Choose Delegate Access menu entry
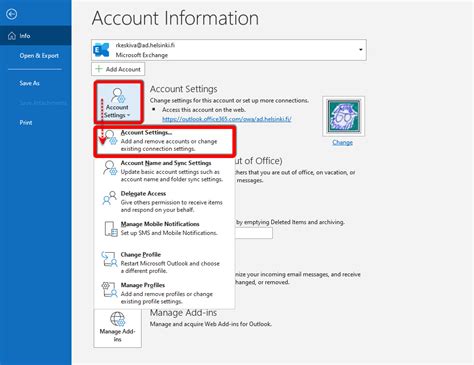 pyautogui.click(x=165, y=202)
